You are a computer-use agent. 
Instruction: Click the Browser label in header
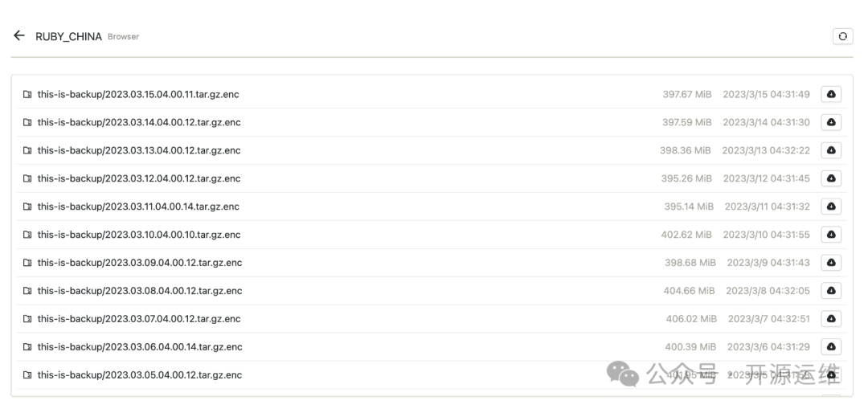pyautogui.click(x=124, y=36)
